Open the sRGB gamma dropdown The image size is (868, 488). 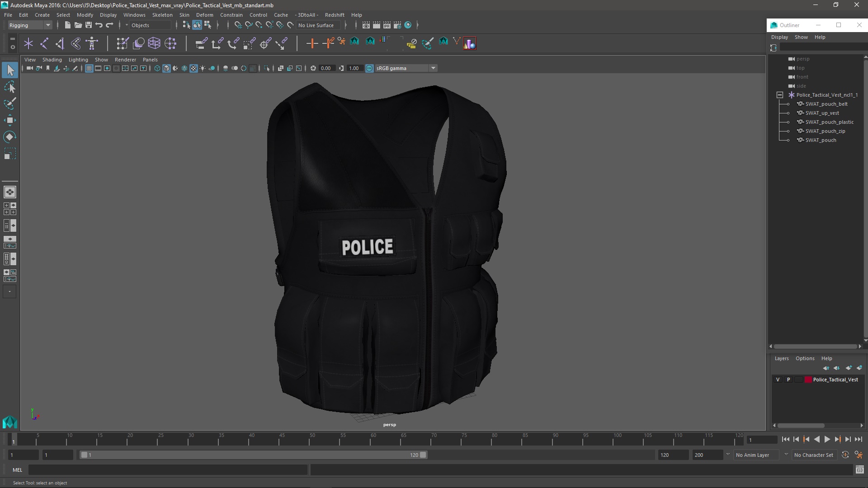click(x=406, y=68)
